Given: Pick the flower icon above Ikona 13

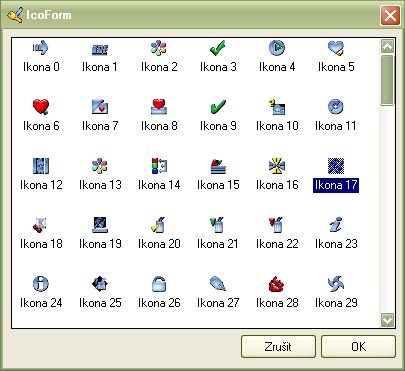Looking at the screenshot, I should (100, 166).
